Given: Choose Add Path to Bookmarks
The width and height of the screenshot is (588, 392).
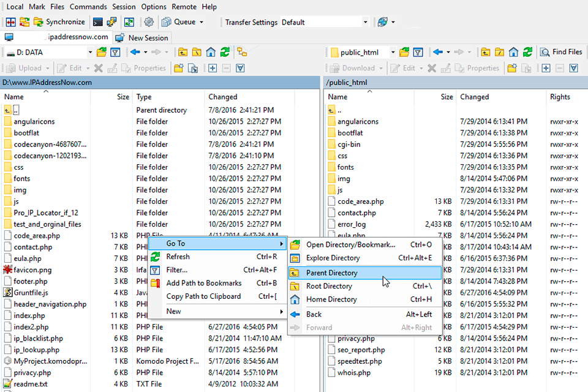Looking at the screenshot, I should tap(217, 283).
